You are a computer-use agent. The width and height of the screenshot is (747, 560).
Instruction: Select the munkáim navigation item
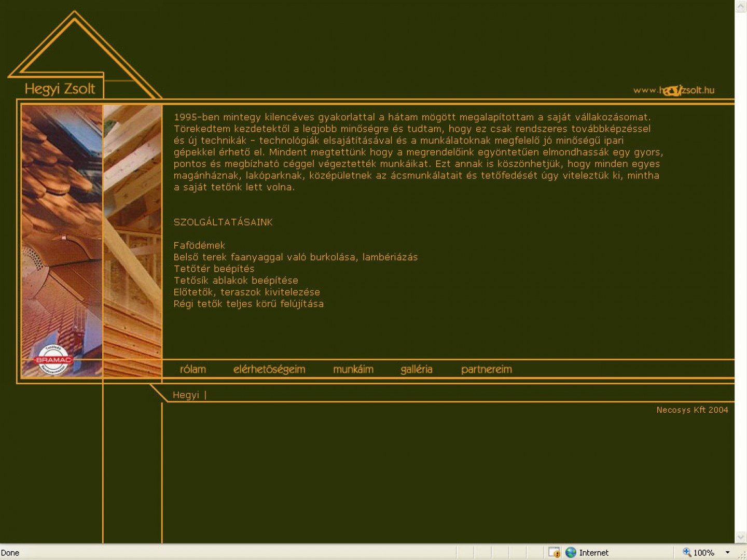tap(353, 369)
